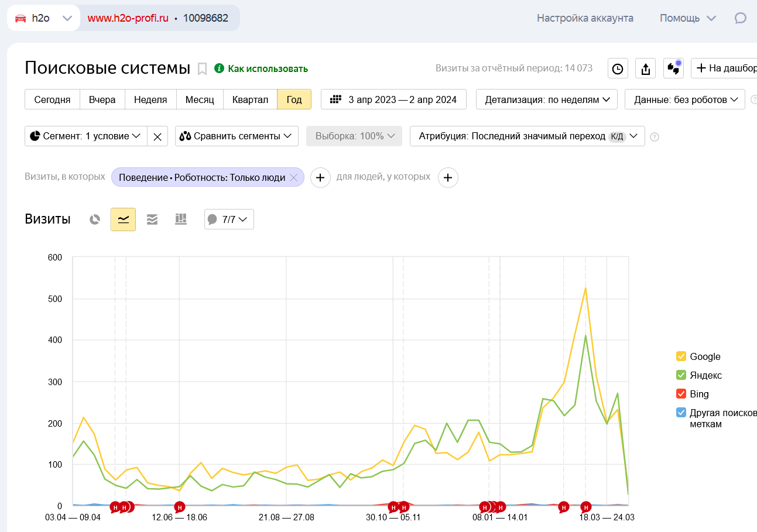Switch chart to stacked area view
This screenshot has width=757, height=532.
152,219
